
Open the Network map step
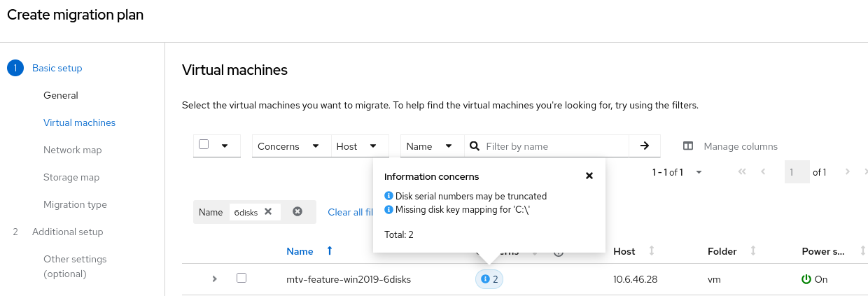tap(72, 150)
